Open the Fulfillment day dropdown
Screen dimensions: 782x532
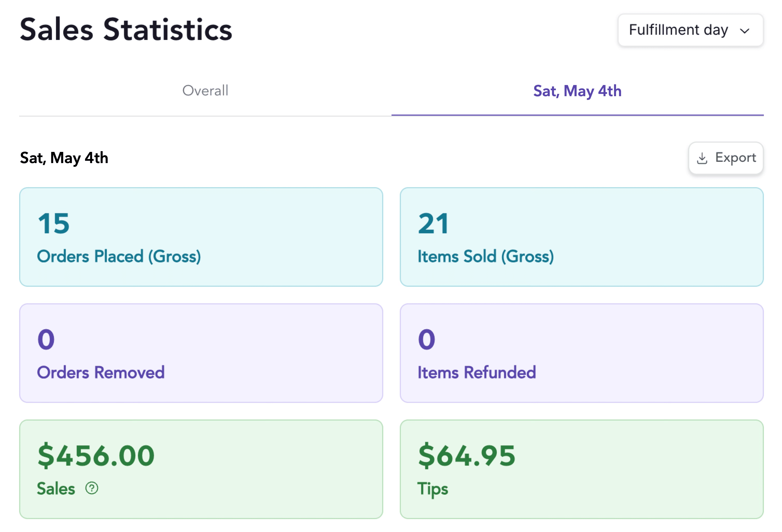tap(690, 30)
